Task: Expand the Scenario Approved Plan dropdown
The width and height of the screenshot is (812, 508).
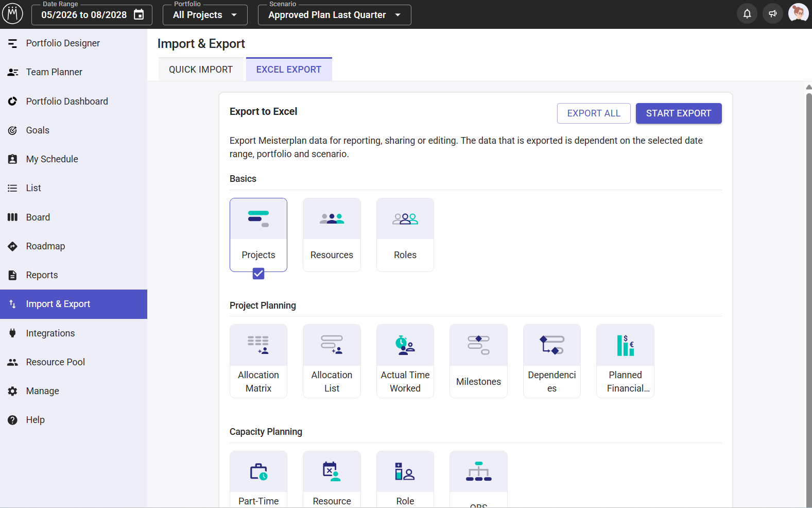Action: 334,15
